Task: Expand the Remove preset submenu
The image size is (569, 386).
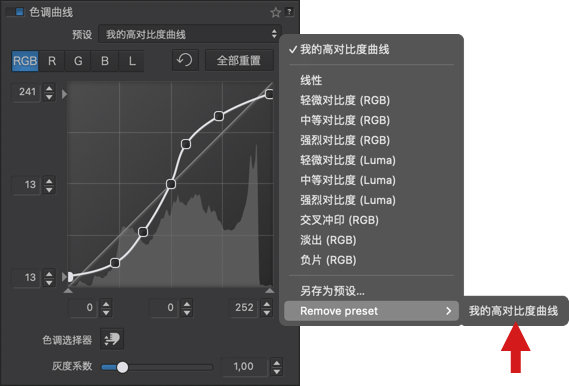Action: (x=371, y=311)
